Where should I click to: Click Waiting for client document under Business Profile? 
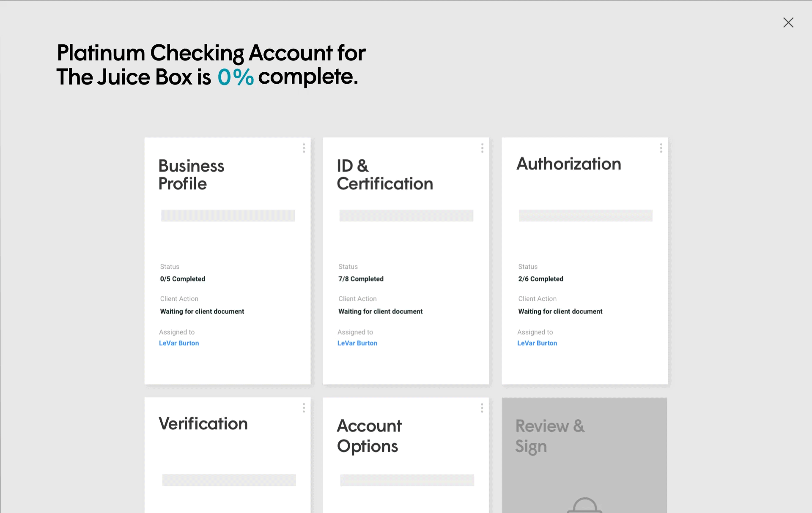[x=202, y=311]
